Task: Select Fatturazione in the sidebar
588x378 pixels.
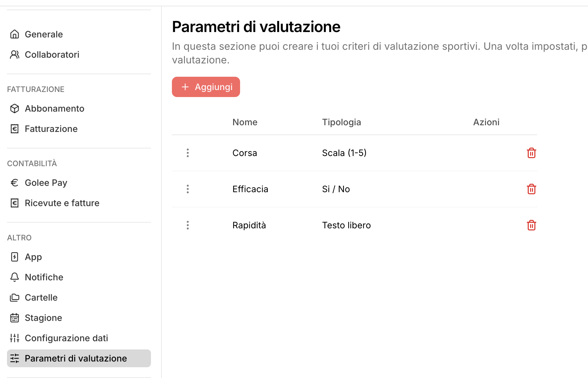Action: (51, 129)
